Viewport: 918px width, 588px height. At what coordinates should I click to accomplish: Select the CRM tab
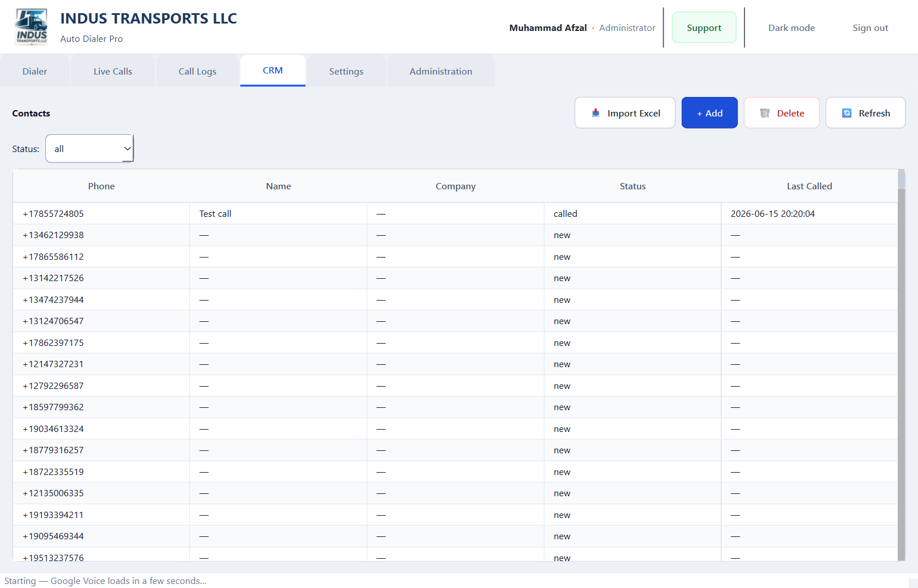[x=273, y=71]
